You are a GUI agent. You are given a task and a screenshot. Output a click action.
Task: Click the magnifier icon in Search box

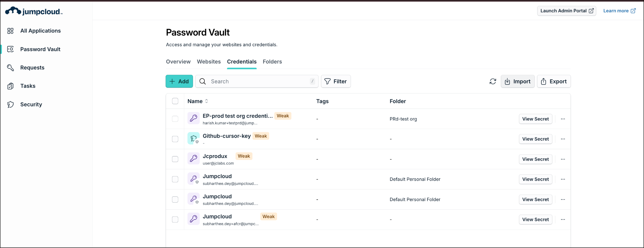[203, 82]
